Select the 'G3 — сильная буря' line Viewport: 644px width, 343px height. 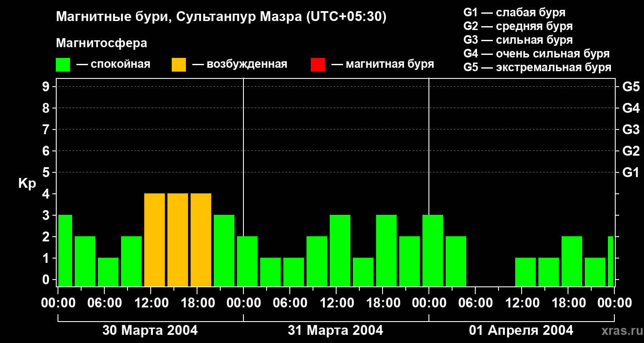coord(518,40)
